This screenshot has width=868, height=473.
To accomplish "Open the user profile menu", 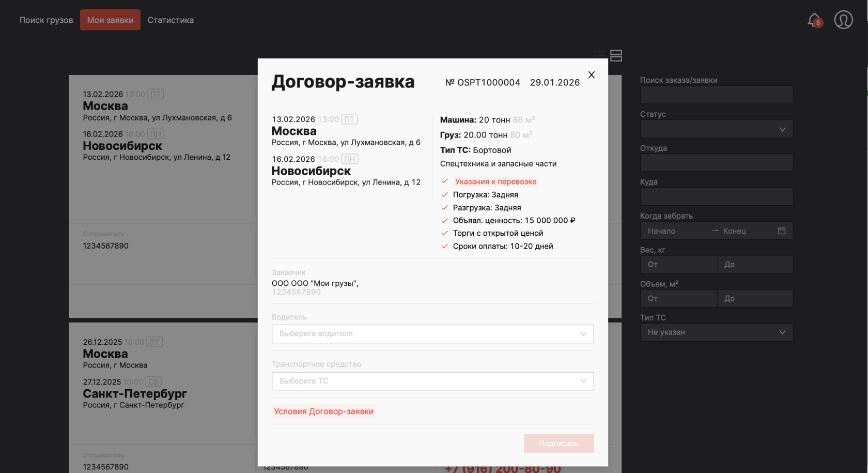I will click(843, 20).
